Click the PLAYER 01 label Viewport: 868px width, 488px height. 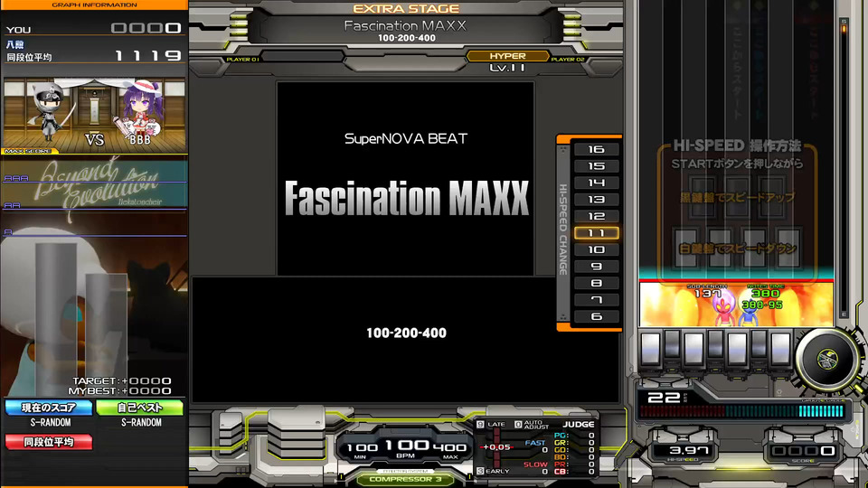point(242,60)
